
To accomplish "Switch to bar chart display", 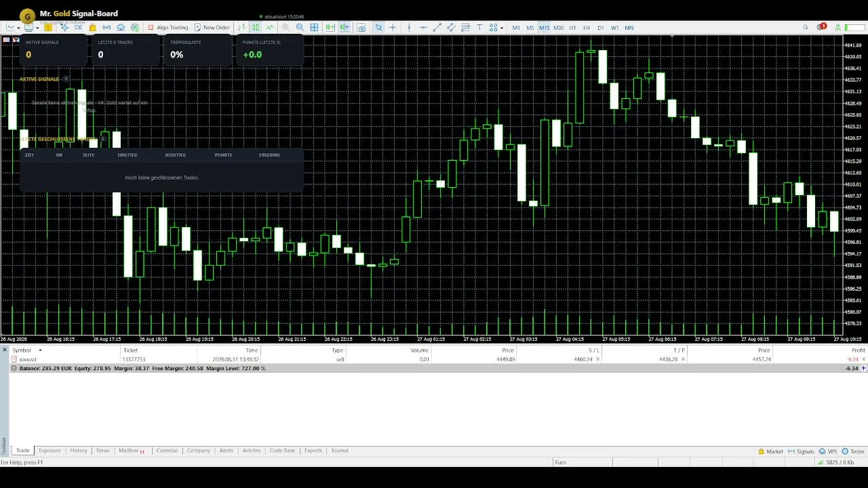I will point(241,27).
